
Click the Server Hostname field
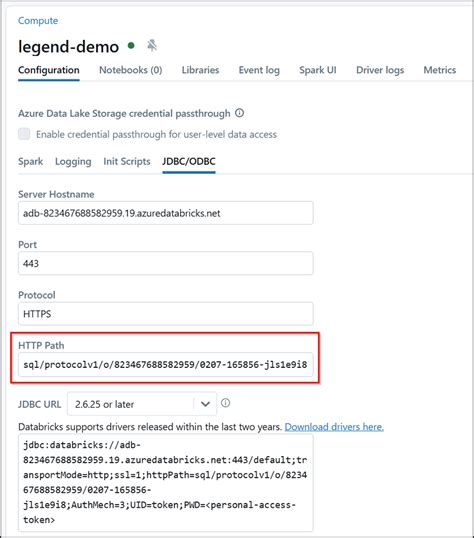point(165,213)
